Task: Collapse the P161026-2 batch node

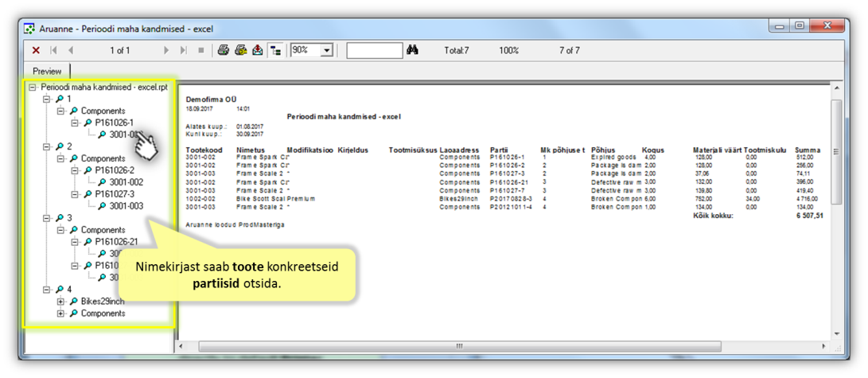Action: [75, 170]
